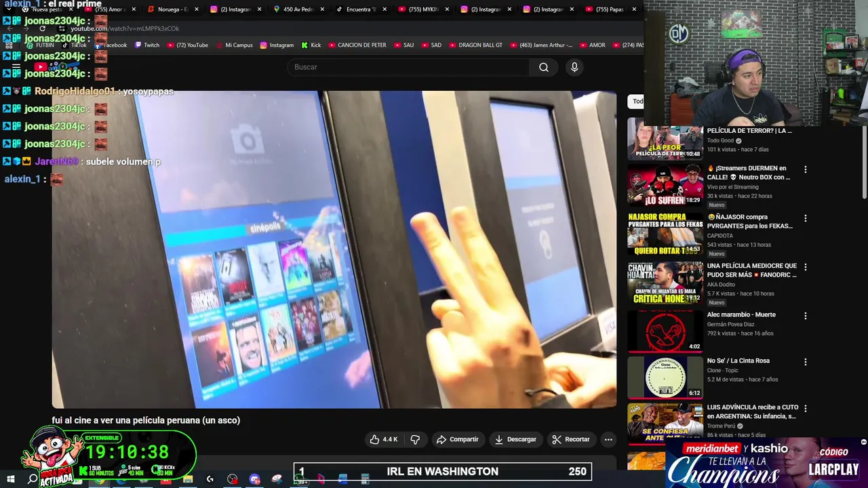
Task: Click the dislike thumbs-down icon
Action: [x=415, y=439]
